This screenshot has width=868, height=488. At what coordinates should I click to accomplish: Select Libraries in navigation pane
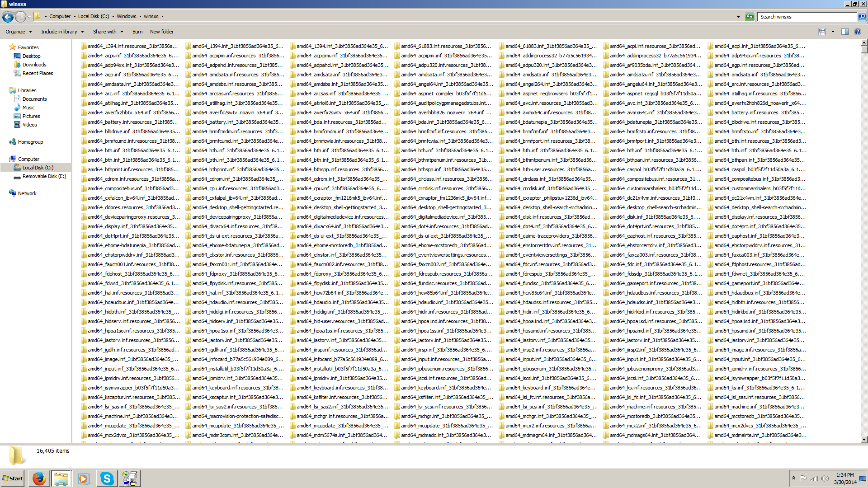point(27,90)
